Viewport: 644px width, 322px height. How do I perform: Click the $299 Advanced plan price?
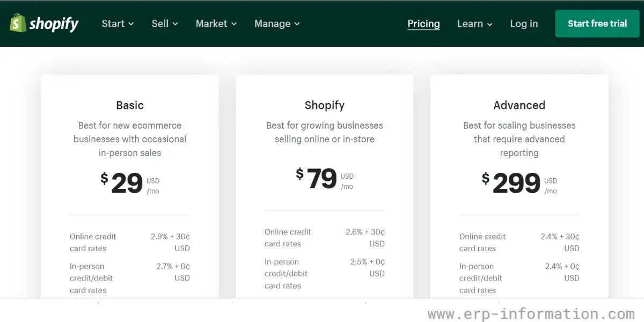click(x=519, y=183)
